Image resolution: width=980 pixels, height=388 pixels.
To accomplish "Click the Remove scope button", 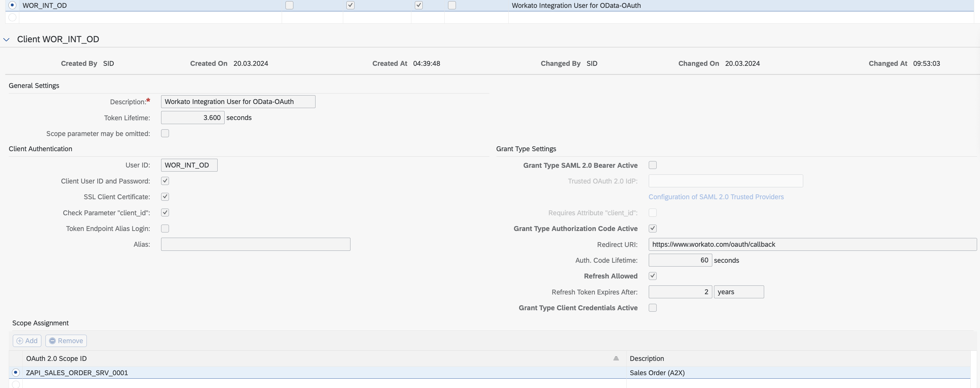I will [66, 341].
